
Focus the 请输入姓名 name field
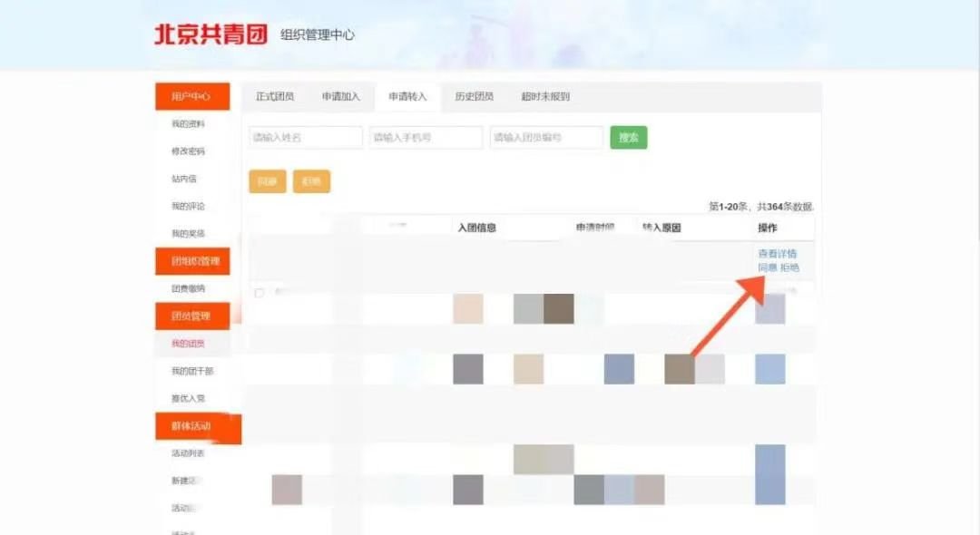(306, 137)
